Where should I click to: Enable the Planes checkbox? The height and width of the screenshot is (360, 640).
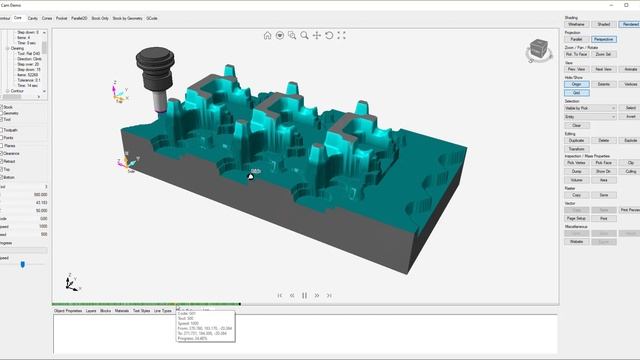tap(1, 145)
